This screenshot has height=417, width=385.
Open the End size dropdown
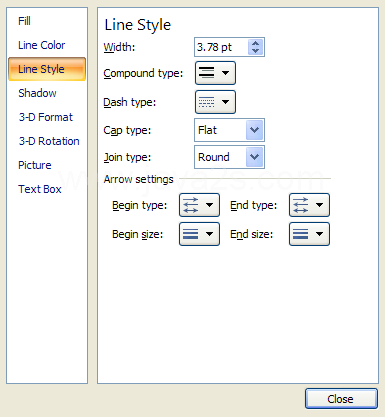click(309, 234)
